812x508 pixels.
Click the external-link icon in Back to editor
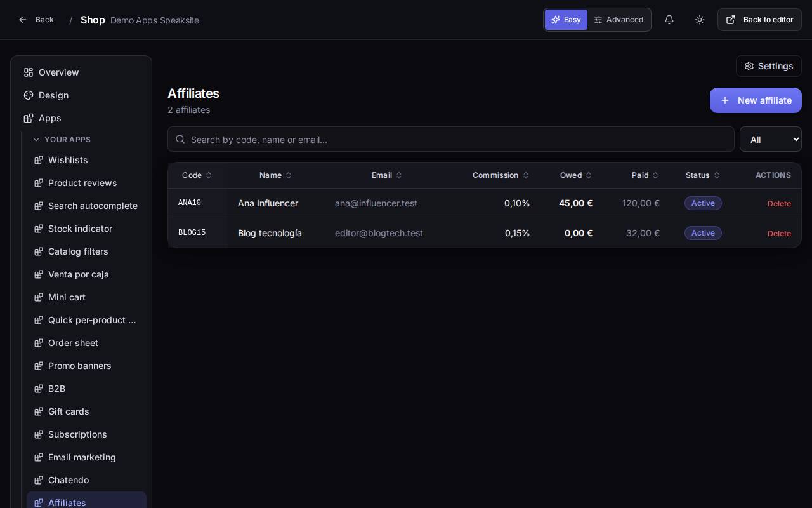tap(731, 20)
